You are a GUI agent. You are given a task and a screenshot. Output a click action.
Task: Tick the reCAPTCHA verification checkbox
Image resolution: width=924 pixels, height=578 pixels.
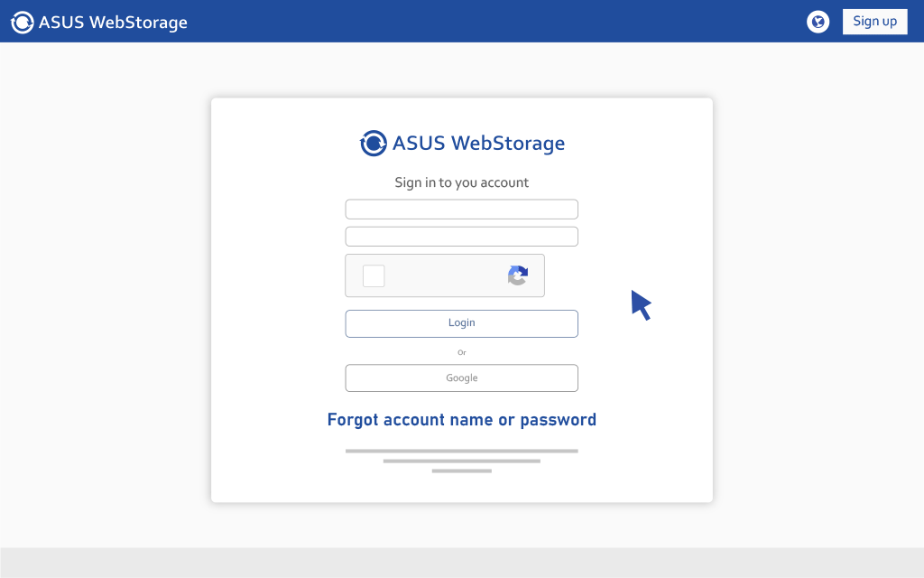[373, 275]
